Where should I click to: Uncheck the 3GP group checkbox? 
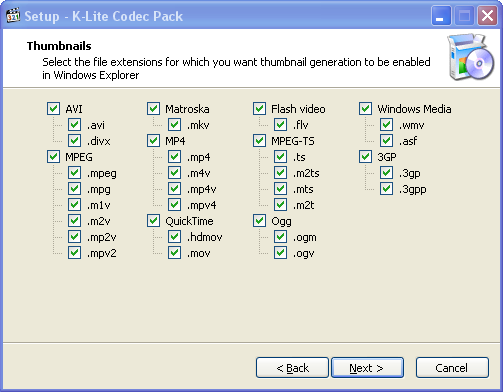(x=365, y=157)
